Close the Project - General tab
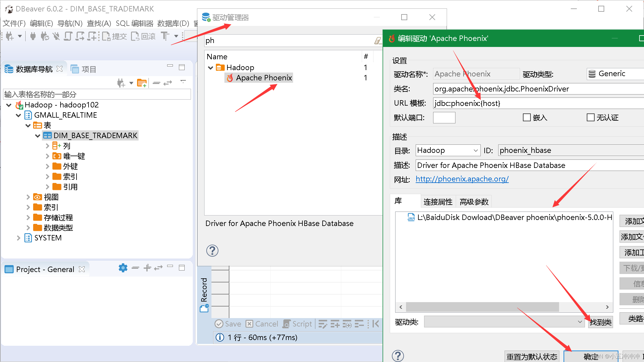644x362 pixels. point(82,269)
